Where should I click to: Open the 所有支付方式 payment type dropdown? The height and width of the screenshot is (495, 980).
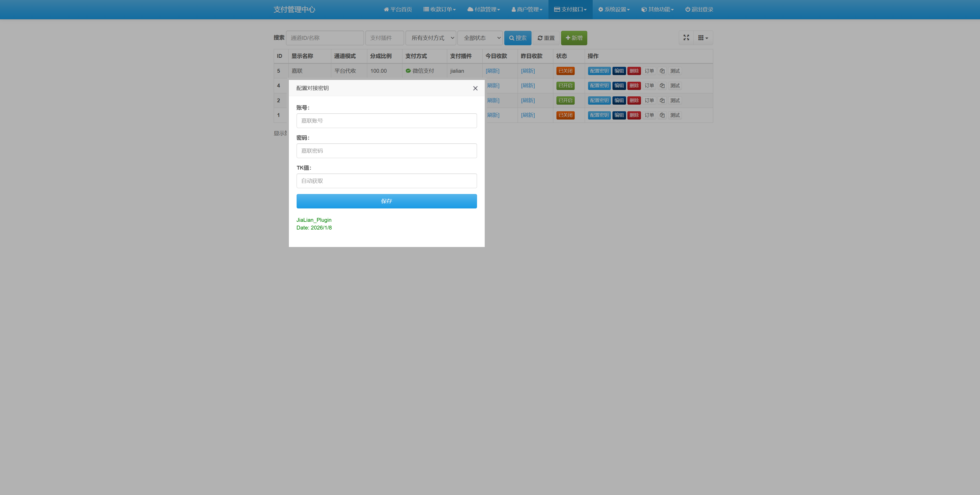[431, 38]
